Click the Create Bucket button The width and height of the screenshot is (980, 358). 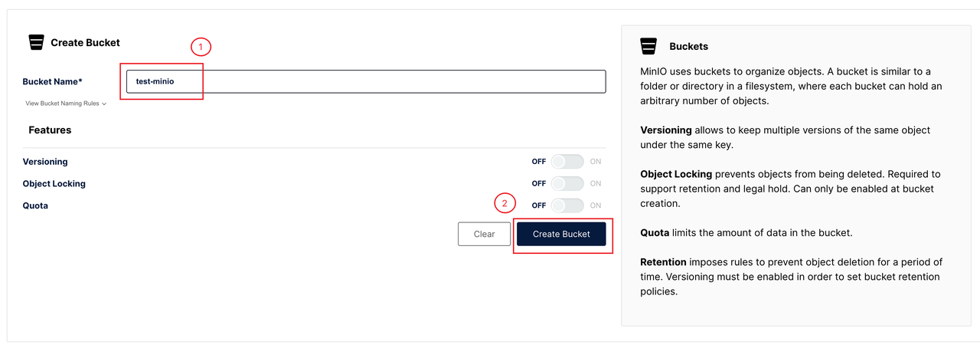561,234
